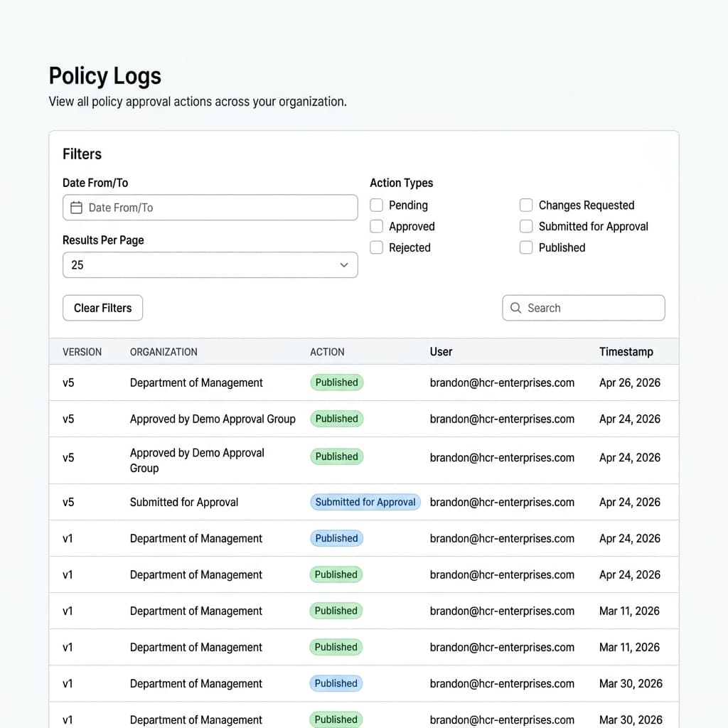
Task: Select the Department of Management row dated Apr 26
Action: 196,382
